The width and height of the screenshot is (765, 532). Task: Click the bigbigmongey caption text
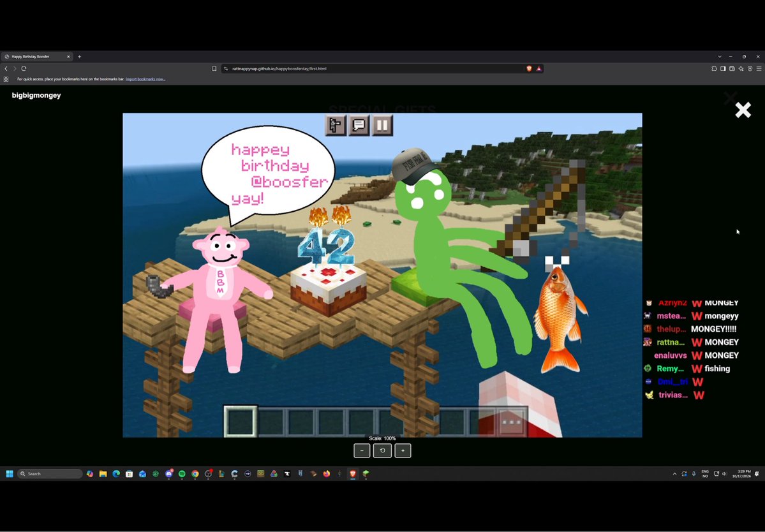click(36, 96)
